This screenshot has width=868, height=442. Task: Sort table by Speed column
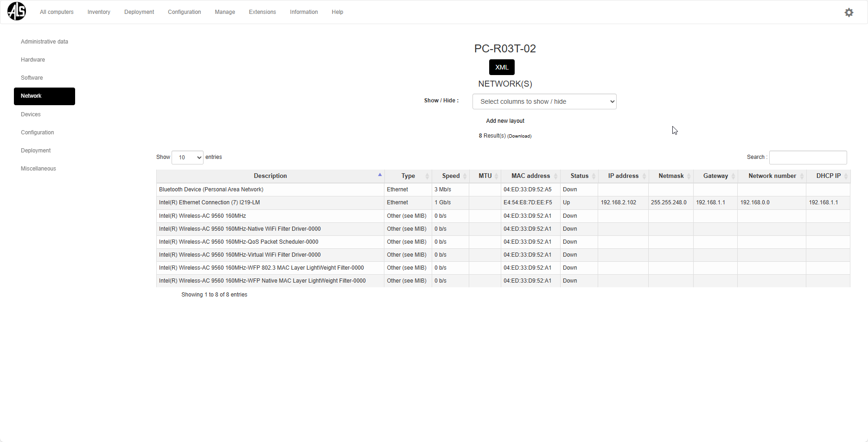450,176
